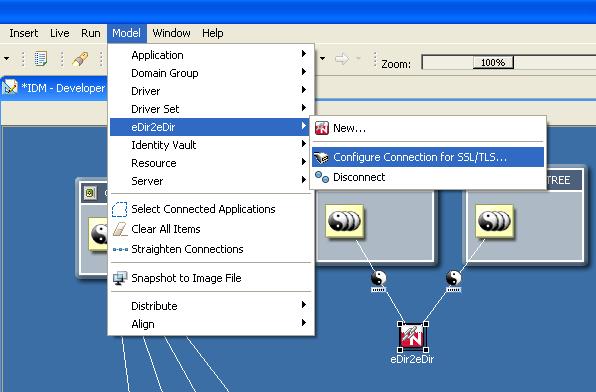
Task: Select the driver set icon in the left vault
Action: point(98,234)
